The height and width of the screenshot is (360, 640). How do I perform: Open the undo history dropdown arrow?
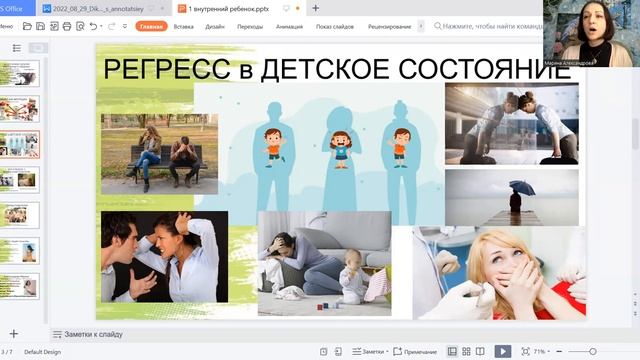tap(101, 27)
